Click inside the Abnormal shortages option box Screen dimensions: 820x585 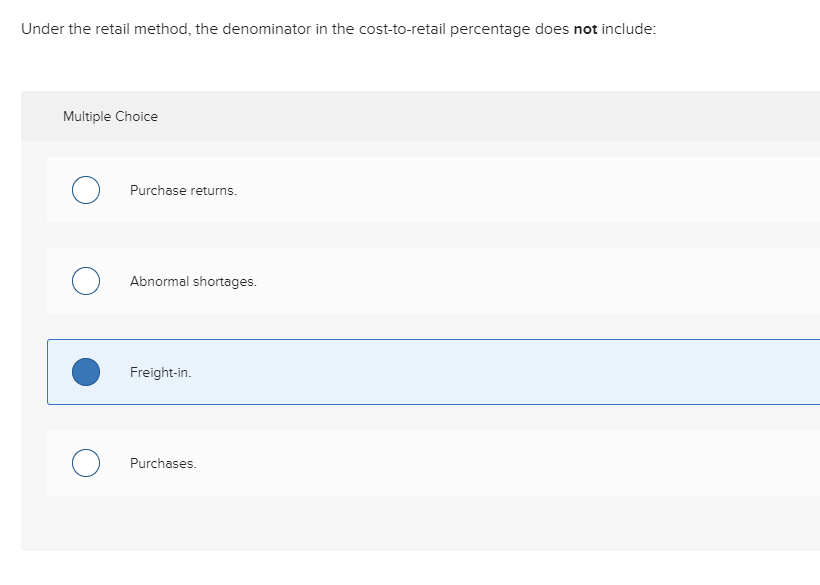(x=400, y=281)
